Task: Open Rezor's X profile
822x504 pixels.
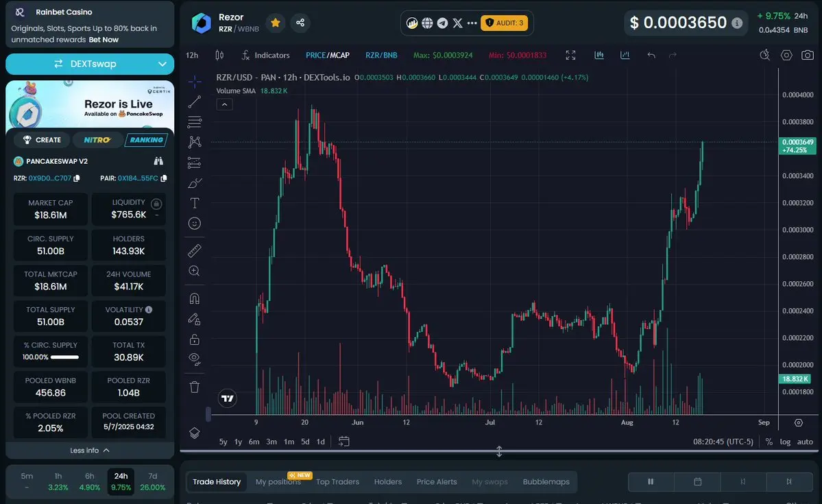Action: 458,23
